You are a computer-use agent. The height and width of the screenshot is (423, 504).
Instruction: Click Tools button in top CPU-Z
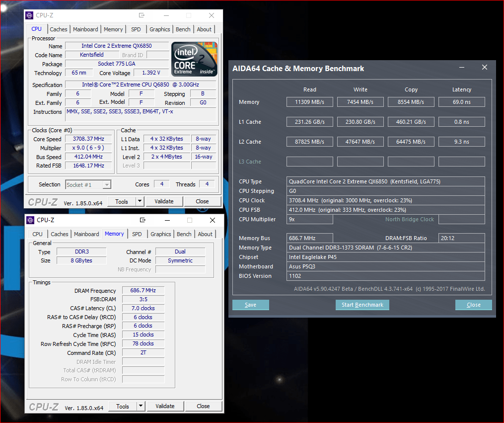[122, 201]
